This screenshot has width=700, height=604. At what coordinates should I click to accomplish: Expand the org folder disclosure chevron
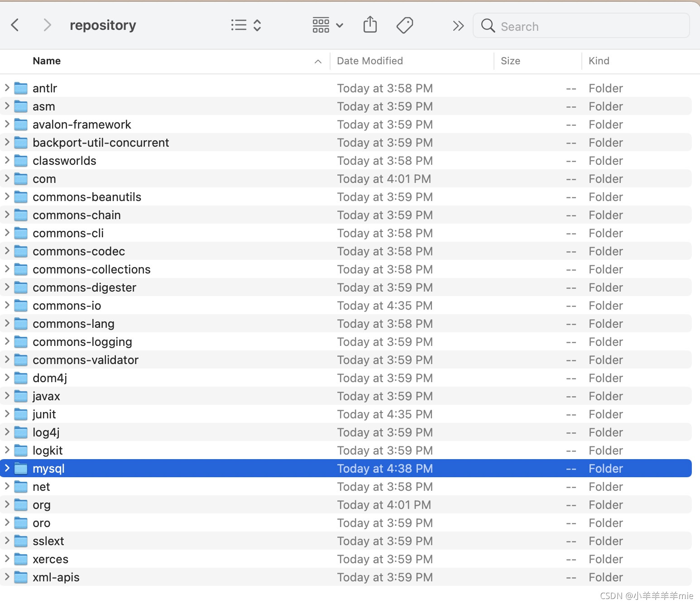point(7,504)
